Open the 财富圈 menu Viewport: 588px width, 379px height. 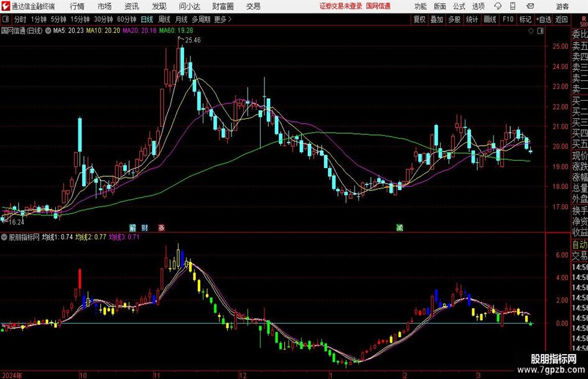pyautogui.click(x=223, y=6)
